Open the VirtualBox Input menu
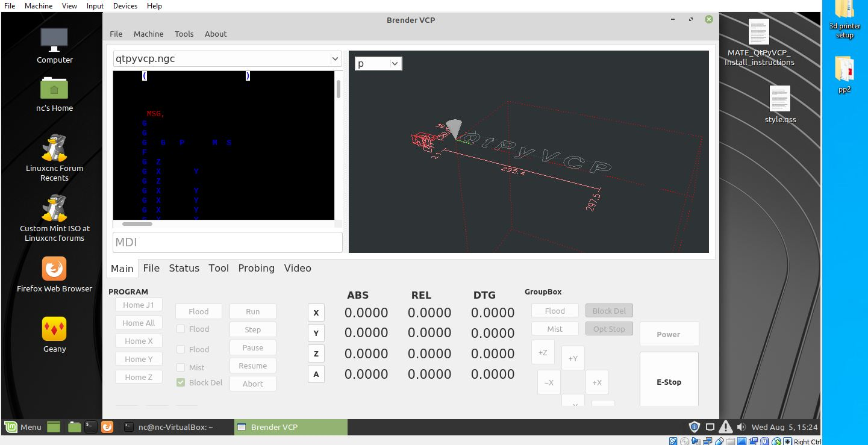The height and width of the screenshot is (445, 868). 95,5
